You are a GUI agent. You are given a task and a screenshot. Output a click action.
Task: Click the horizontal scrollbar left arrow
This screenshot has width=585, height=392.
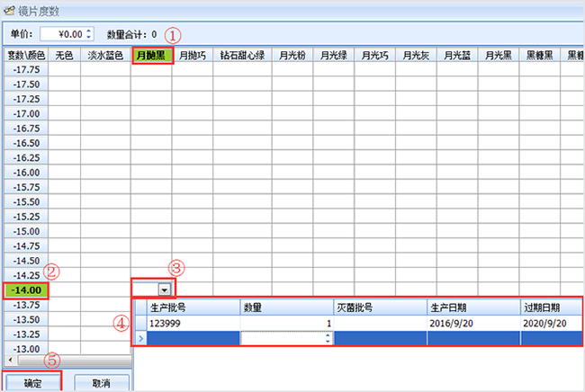11,360
